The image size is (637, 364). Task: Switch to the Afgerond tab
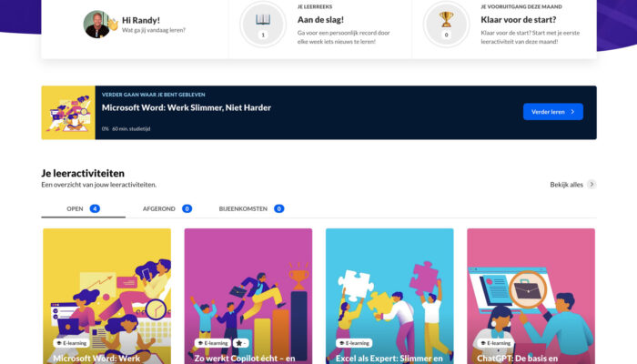tap(167, 208)
